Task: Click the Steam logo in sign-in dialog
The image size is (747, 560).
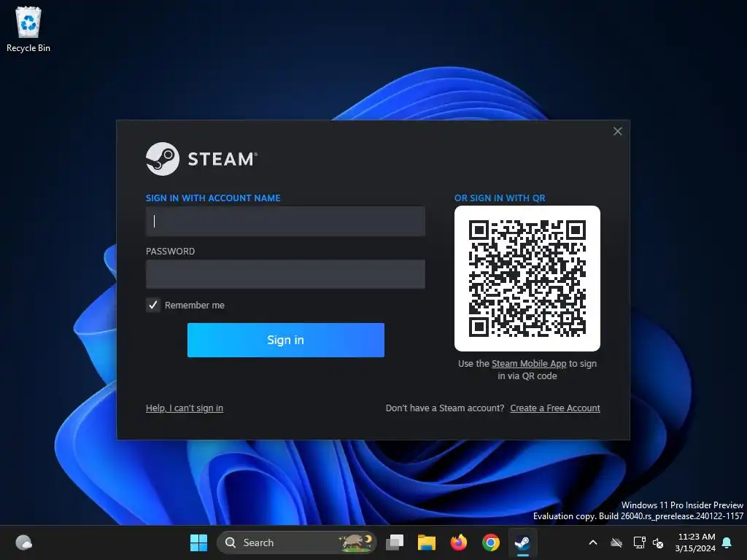Action: coord(201,159)
